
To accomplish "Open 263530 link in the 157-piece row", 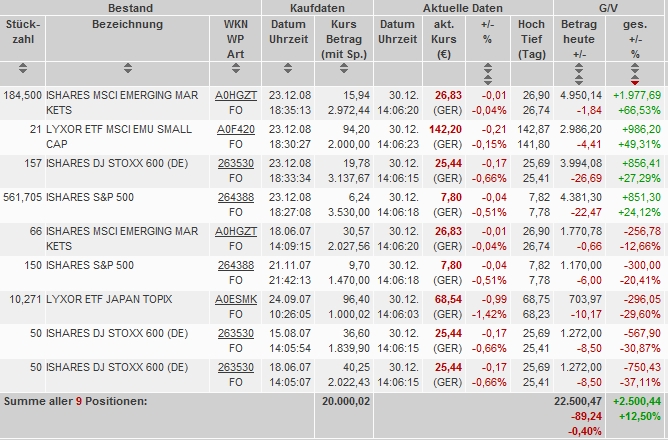I will click(235, 163).
